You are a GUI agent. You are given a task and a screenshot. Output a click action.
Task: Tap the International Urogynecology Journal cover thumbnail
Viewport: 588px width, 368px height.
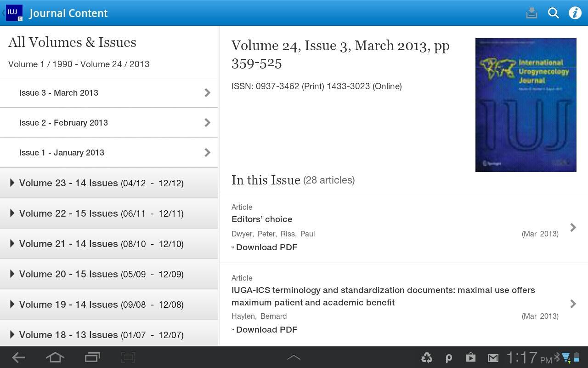tap(526, 105)
